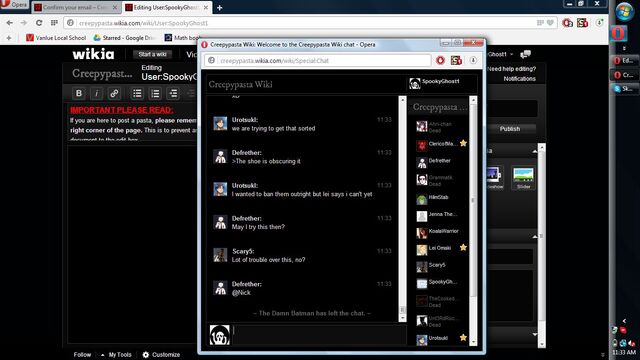640x360 pixels.
Task: Apply numbered list in the editor toolbar
Action: (x=155, y=93)
